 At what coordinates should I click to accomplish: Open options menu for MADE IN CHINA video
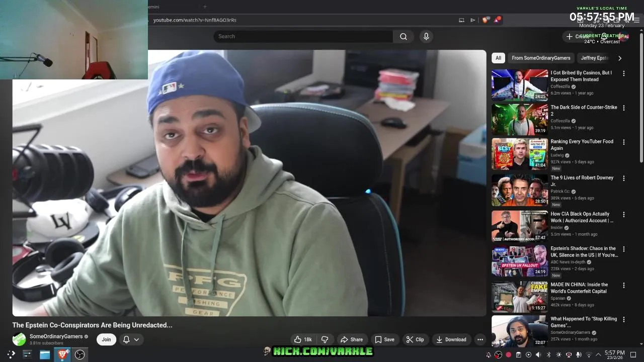(x=624, y=285)
